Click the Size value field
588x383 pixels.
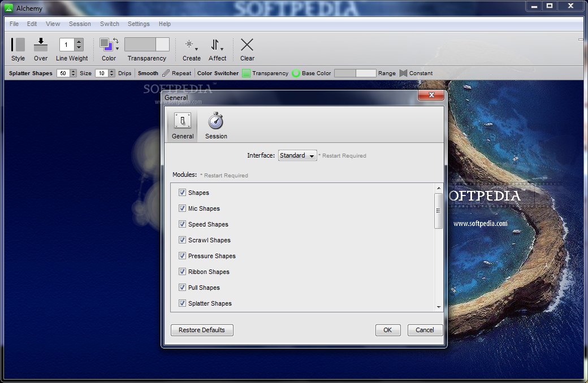coord(102,73)
